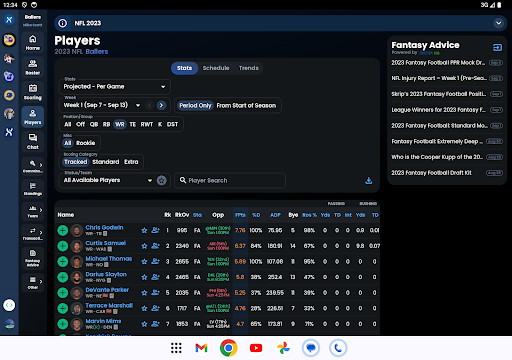Go to next week arrow button
The image size is (512, 360).
point(161,105)
